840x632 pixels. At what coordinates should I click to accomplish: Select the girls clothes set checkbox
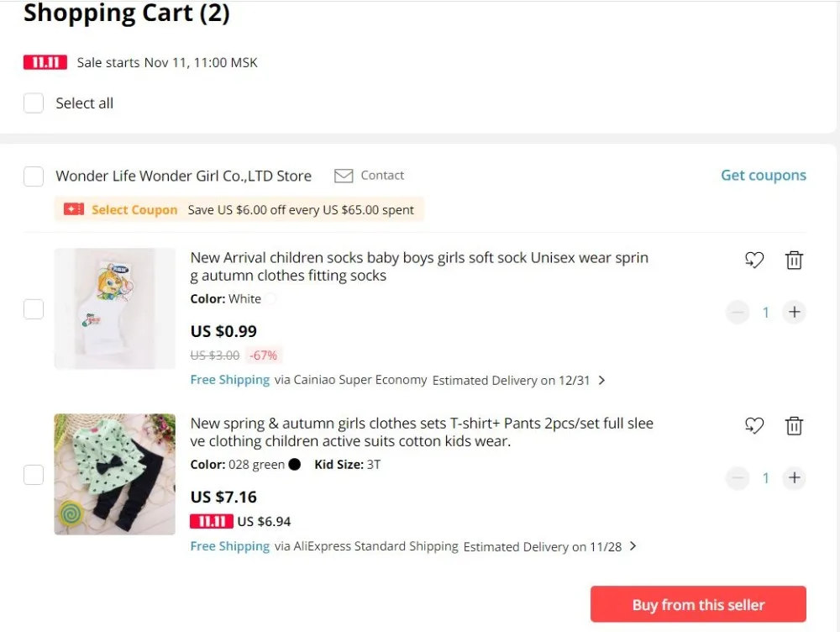(x=34, y=475)
